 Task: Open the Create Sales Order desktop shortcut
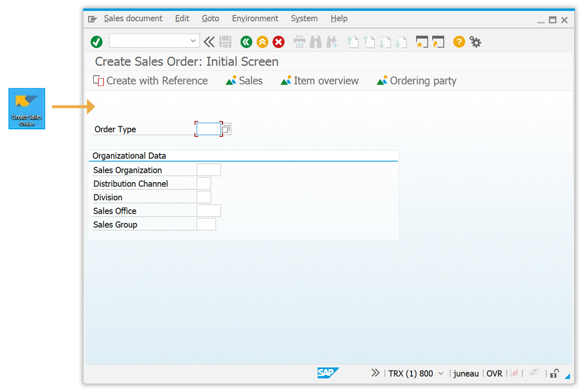[x=27, y=108]
